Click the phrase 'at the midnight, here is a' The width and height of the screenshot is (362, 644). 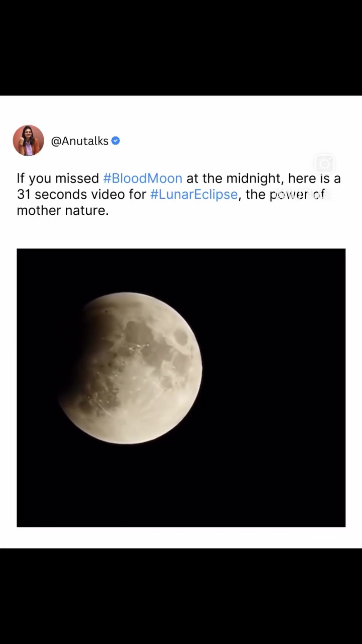point(263,178)
